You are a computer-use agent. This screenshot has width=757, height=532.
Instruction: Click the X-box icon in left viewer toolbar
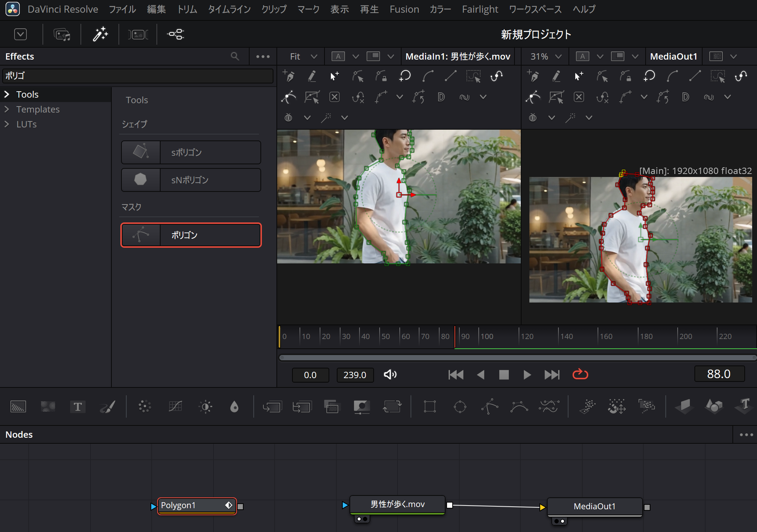click(x=335, y=97)
